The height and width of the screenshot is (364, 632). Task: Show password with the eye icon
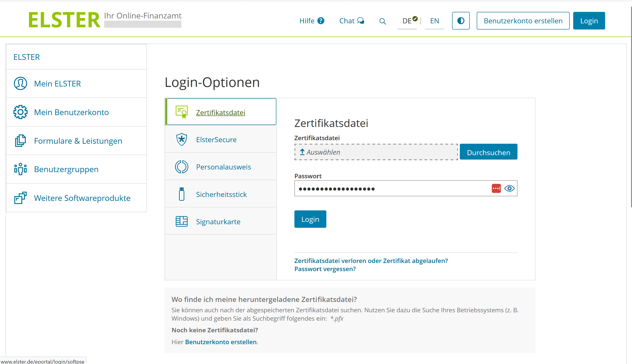(x=509, y=188)
